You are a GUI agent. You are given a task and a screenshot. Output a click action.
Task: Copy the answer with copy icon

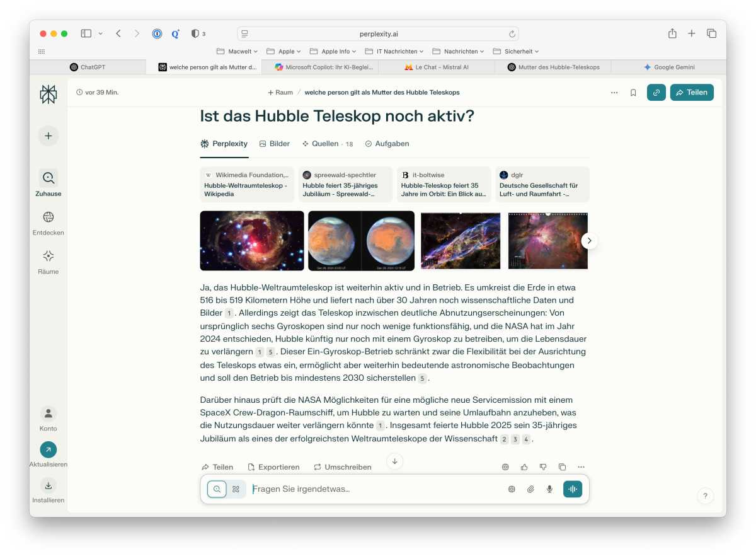(562, 467)
